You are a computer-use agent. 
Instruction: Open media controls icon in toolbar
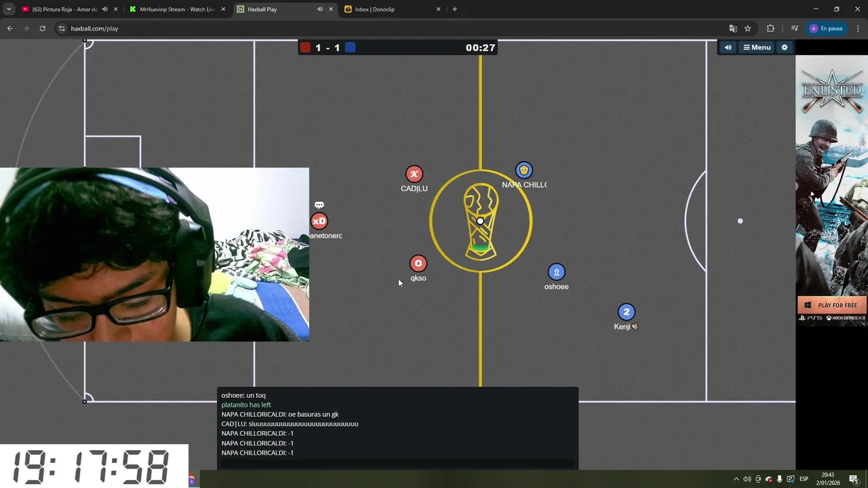click(x=794, y=28)
